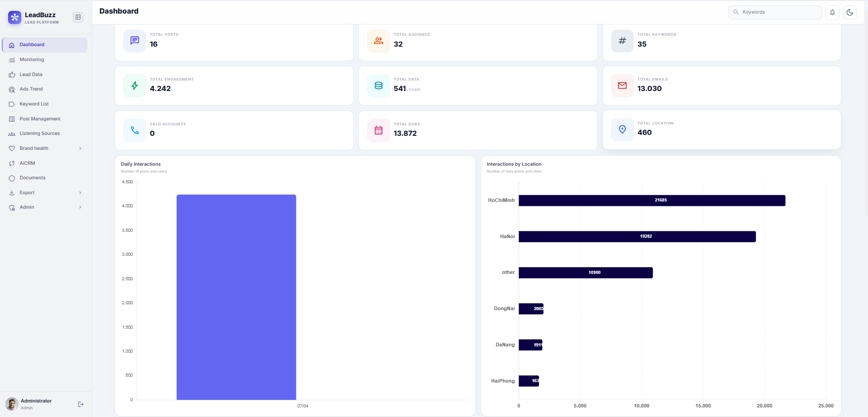Screen dimensions: 868x417
Task: Click the Daily Interactions chart title
Action: click(141, 164)
